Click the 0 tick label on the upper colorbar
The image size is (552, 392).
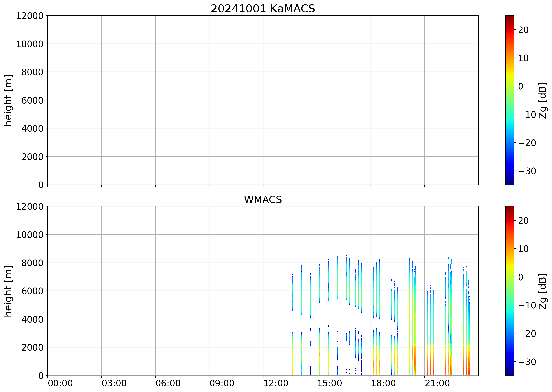coord(520,86)
